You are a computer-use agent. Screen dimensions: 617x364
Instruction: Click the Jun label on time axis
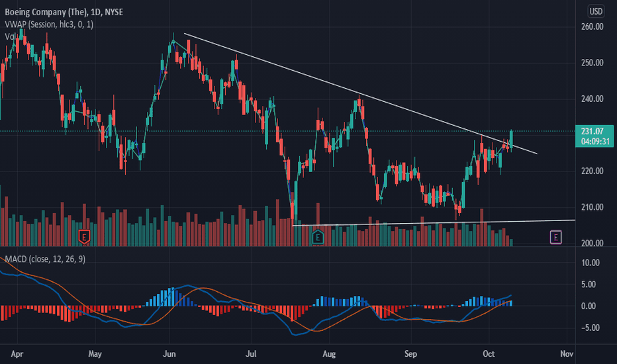tap(169, 354)
